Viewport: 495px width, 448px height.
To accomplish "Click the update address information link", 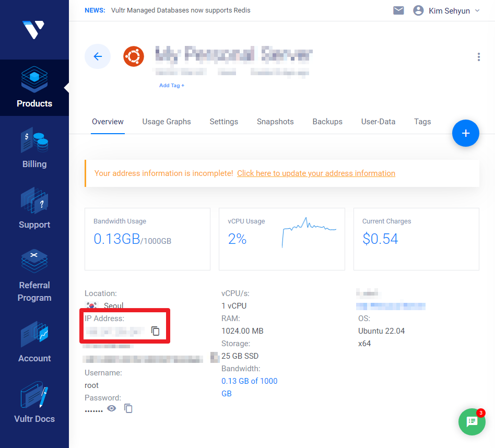I will [x=316, y=173].
